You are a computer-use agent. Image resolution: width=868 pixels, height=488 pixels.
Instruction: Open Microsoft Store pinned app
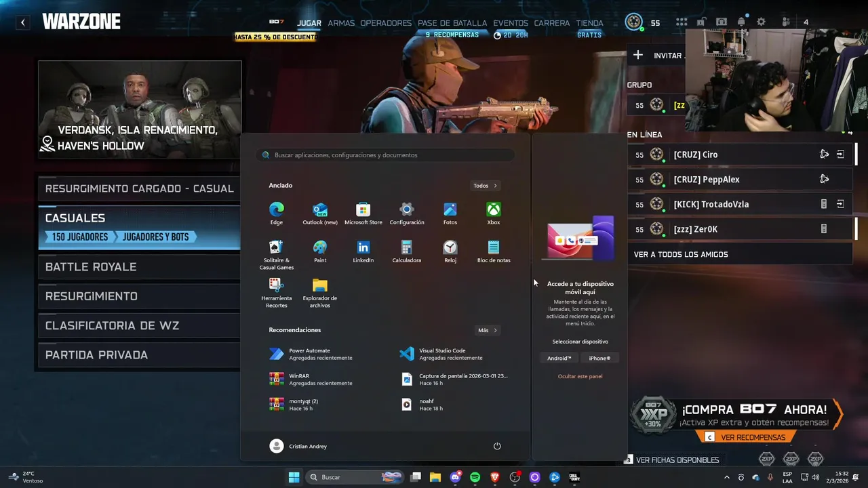pyautogui.click(x=363, y=213)
